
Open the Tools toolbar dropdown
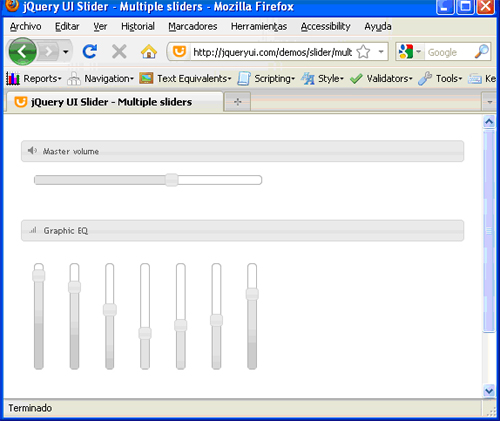pos(449,79)
